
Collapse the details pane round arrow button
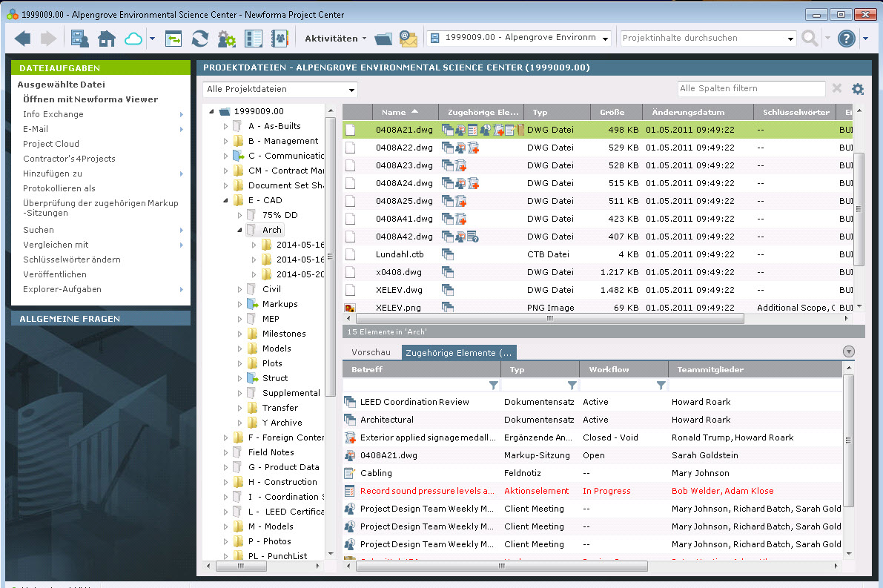click(849, 352)
